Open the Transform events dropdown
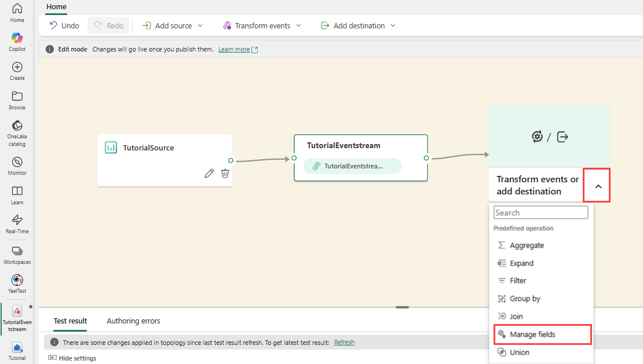643x364 pixels. click(262, 25)
